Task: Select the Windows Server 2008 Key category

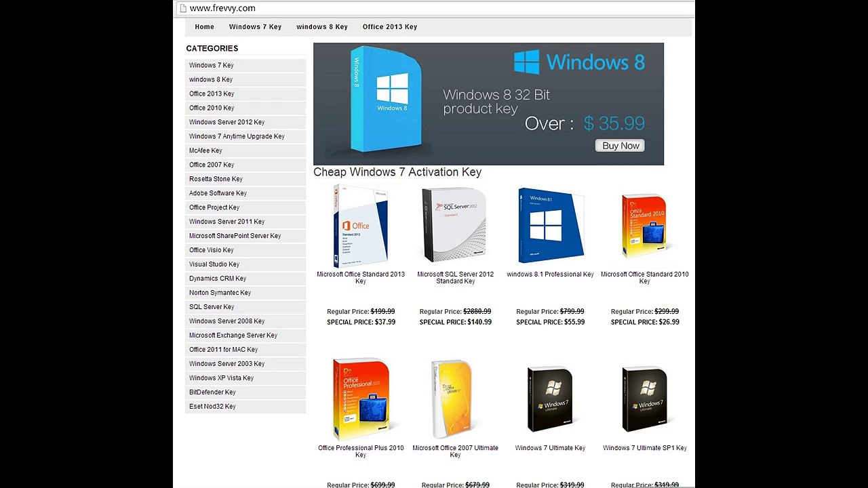Action: (x=245, y=321)
